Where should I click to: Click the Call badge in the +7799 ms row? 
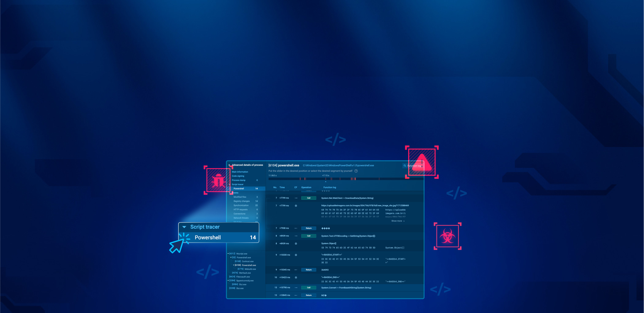[x=309, y=198]
